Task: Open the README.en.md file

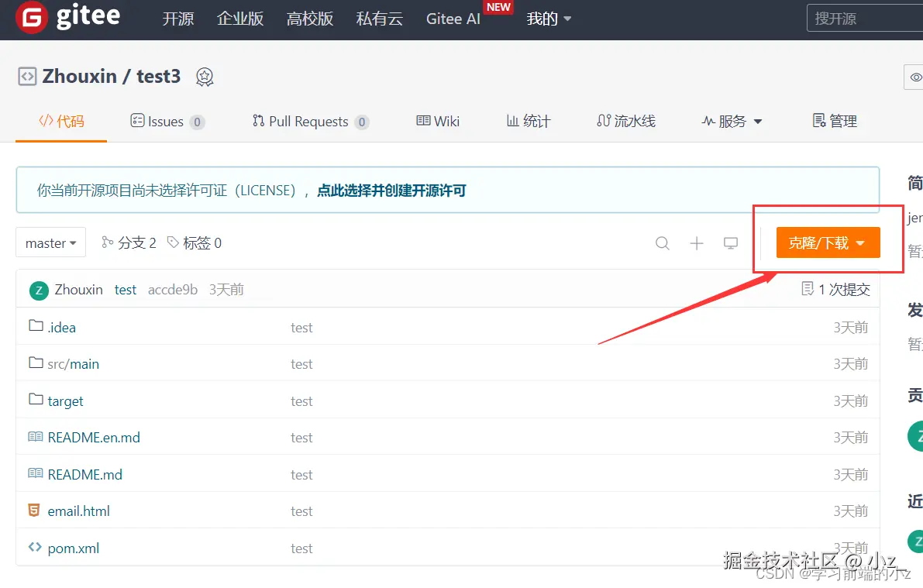Action: click(x=95, y=438)
